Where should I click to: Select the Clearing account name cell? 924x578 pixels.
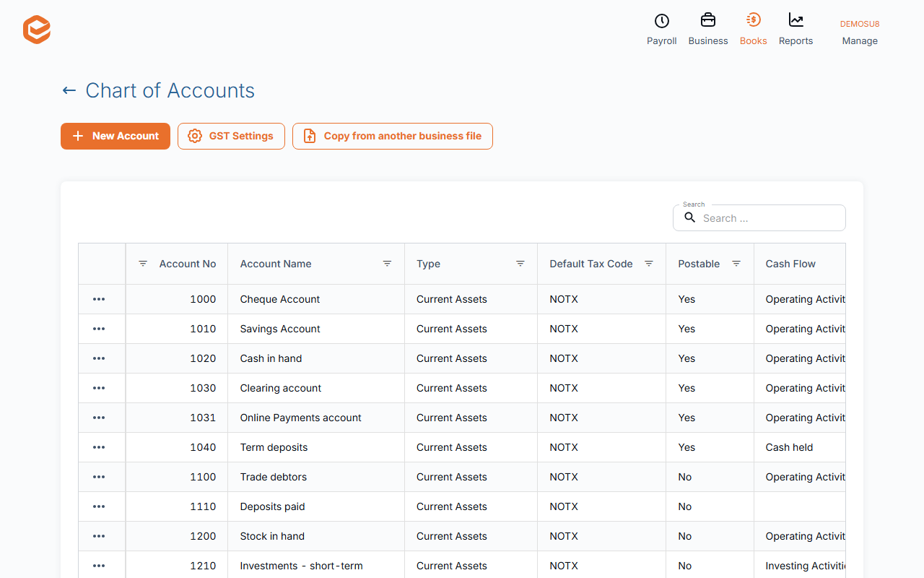click(x=316, y=388)
